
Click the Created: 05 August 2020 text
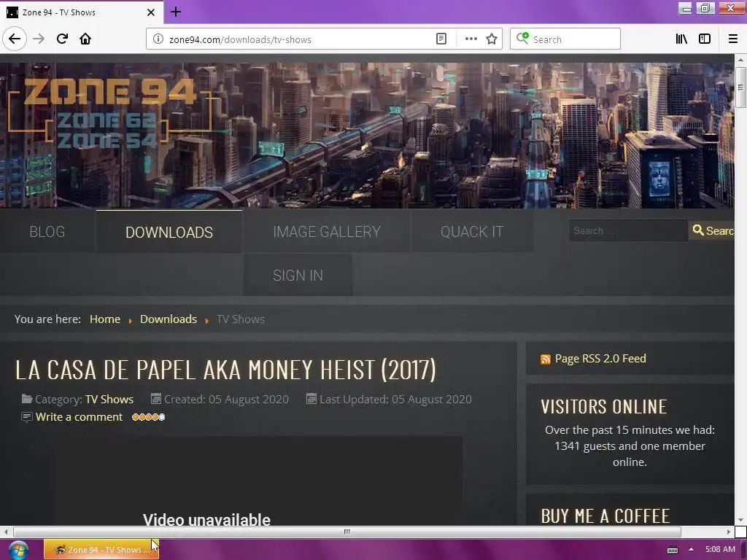click(x=226, y=399)
